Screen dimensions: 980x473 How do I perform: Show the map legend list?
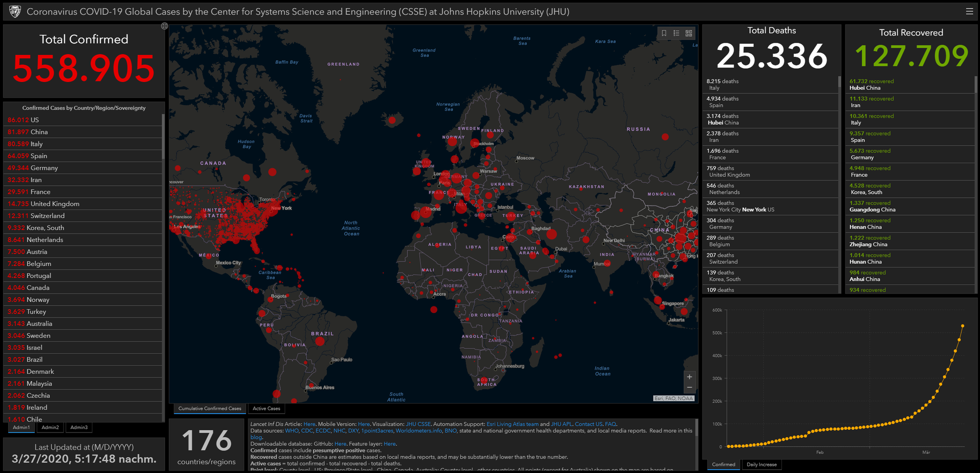coord(676,33)
